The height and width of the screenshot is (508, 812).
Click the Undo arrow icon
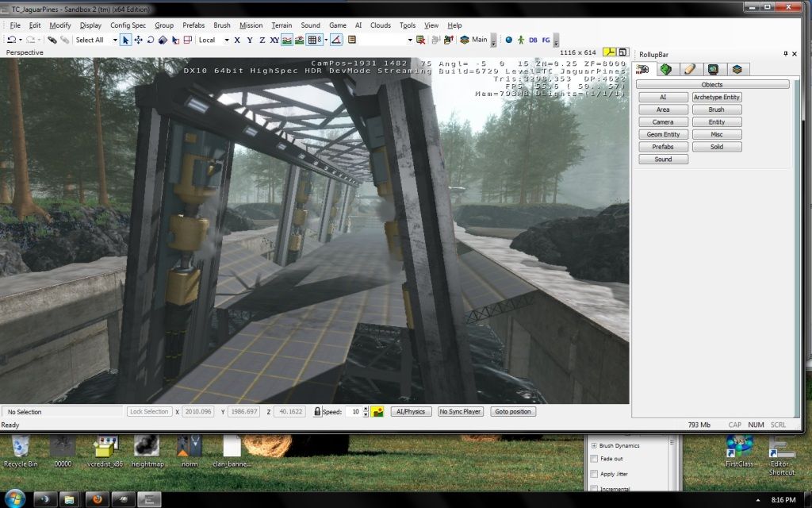[x=11, y=40]
